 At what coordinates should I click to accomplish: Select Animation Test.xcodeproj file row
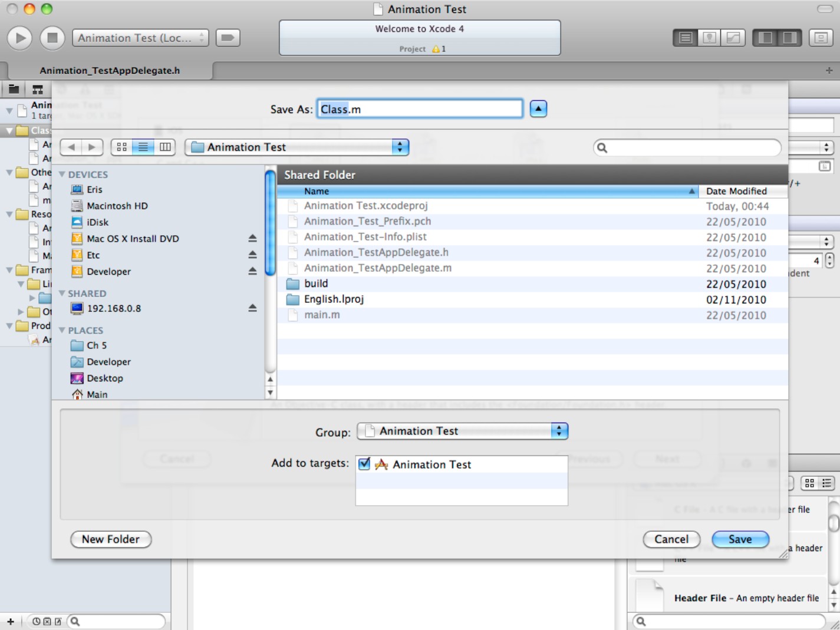tap(533, 206)
